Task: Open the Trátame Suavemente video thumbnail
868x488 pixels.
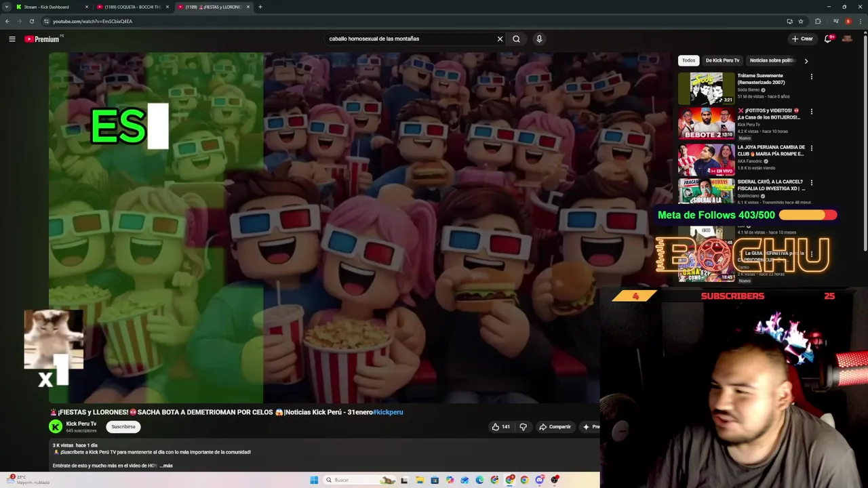Action: point(706,87)
